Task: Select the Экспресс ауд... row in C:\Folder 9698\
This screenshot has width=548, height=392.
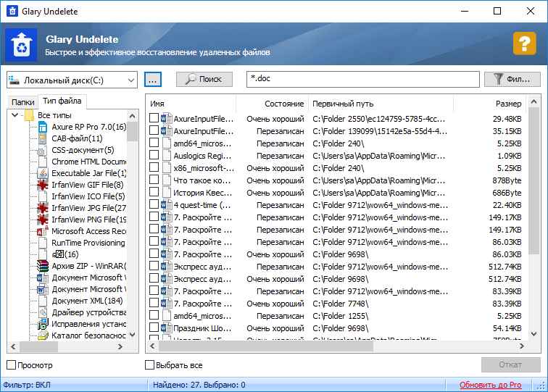Action: coord(337,279)
